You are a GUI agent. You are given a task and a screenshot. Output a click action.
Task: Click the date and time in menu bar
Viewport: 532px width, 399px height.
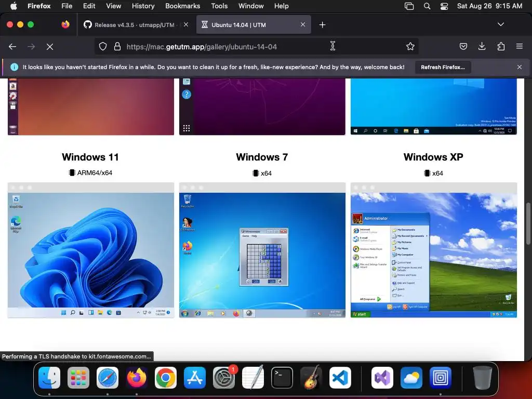[x=489, y=6]
